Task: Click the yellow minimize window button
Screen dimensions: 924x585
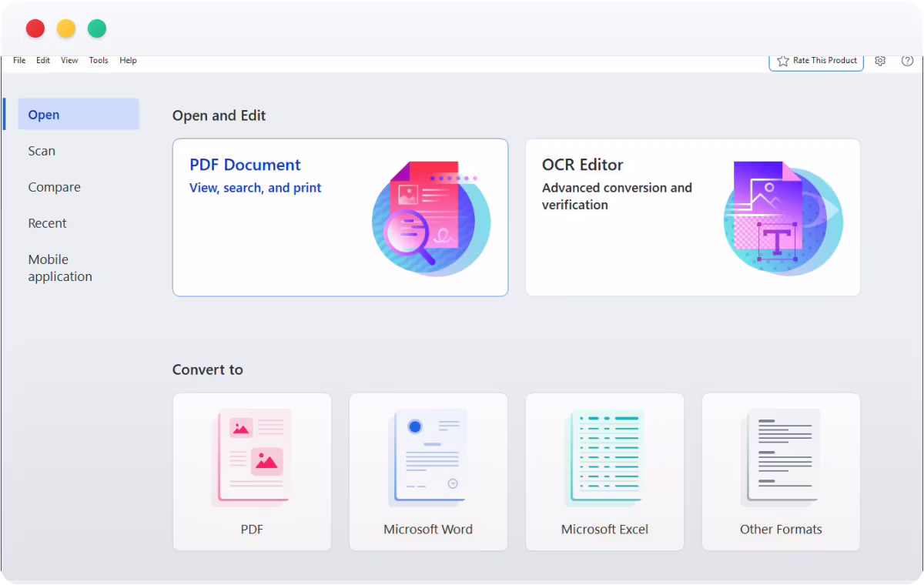Action: 66,28
